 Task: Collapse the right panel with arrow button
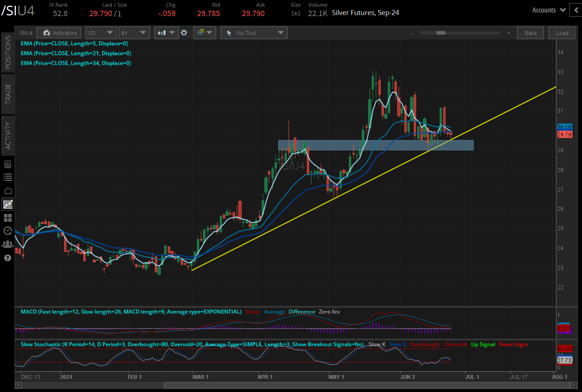pyautogui.click(x=576, y=10)
